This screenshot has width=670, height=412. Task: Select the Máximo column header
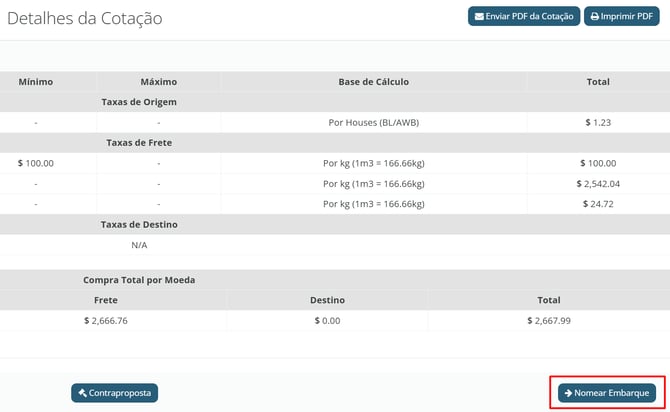click(x=158, y=81)
